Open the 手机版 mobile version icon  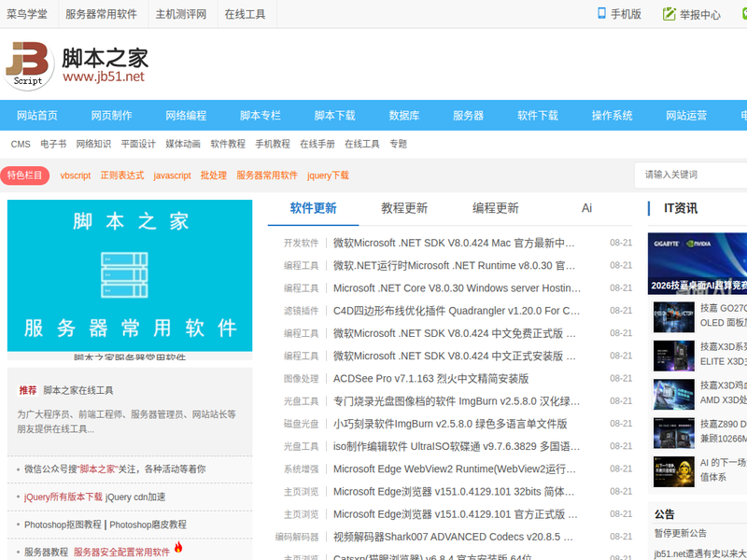pos(601,13)
